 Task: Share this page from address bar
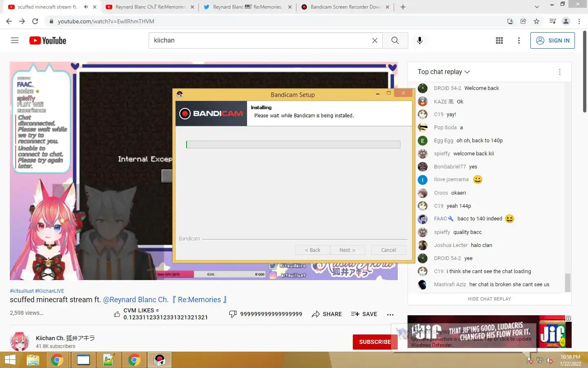[523, 21]
